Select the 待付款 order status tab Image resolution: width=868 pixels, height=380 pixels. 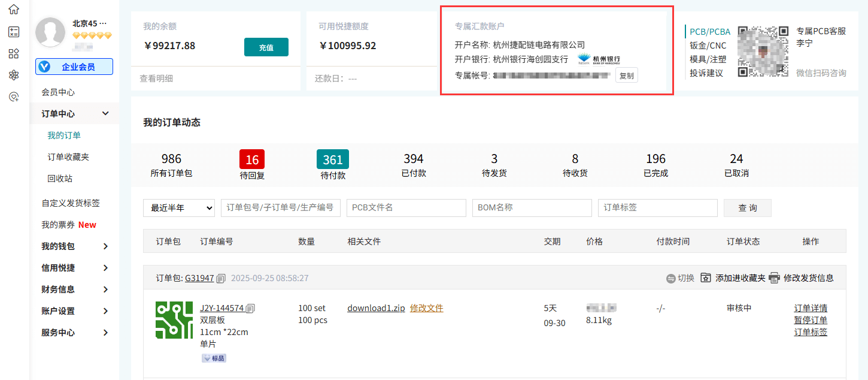pos(333,165)
